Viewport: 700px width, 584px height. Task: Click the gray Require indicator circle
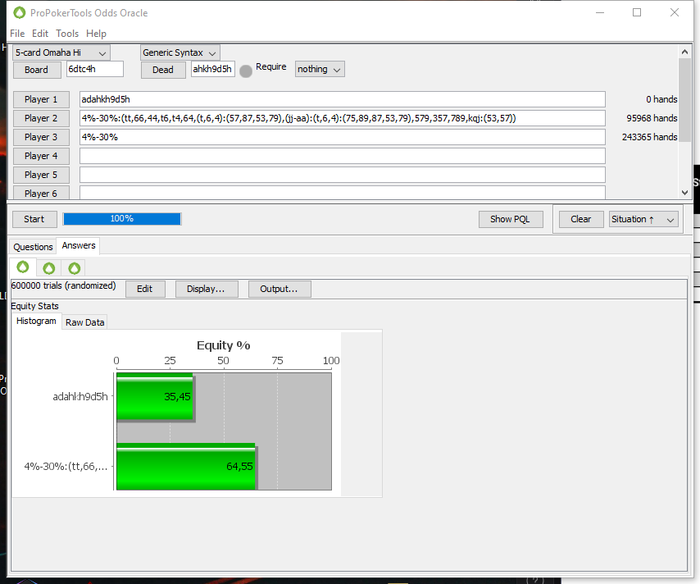point(246,71)
